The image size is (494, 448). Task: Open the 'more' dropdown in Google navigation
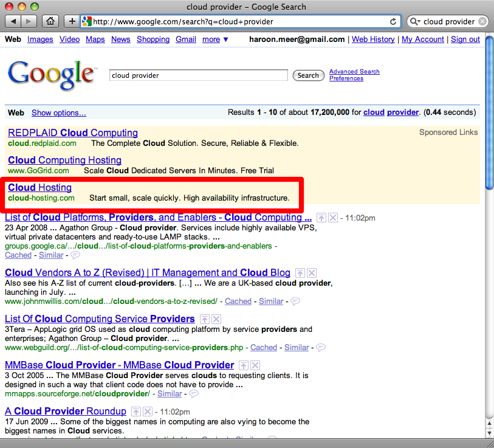click(215, 40)
